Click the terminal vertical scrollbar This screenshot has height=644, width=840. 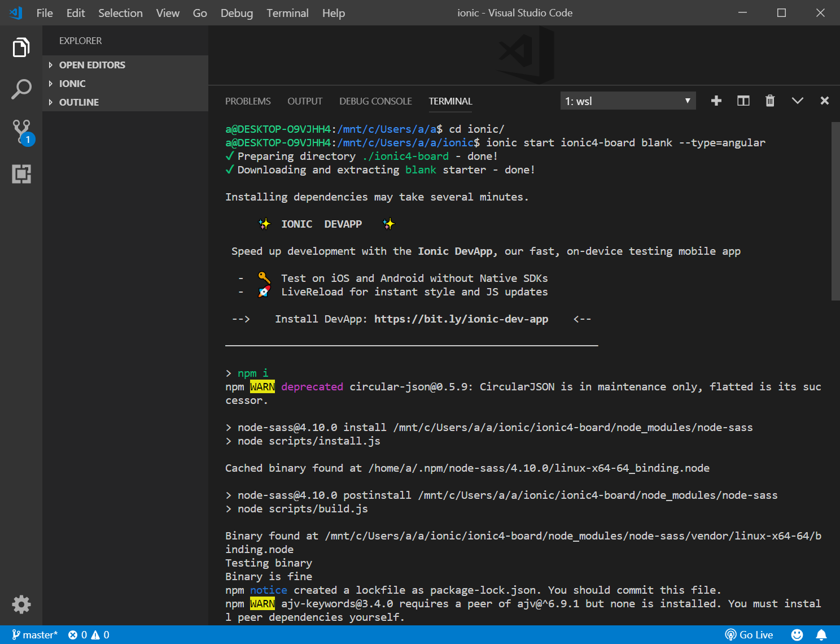[835, 211]
